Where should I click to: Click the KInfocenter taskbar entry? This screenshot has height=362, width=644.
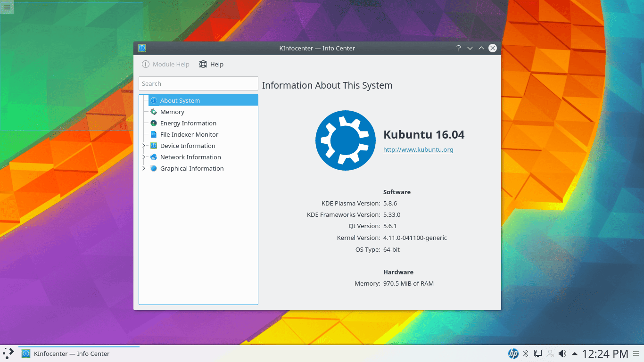(79, 354)
